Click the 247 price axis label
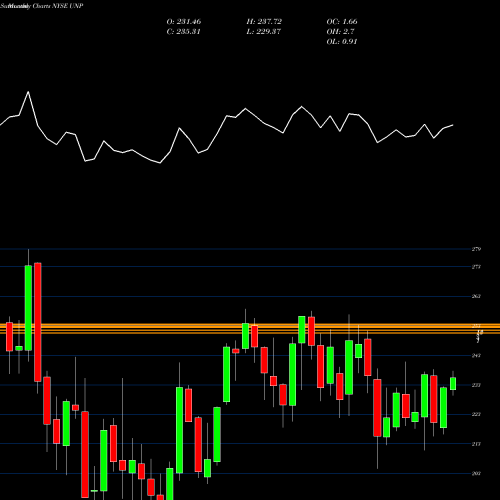The image size is (500, 500). tap(476, 356)
